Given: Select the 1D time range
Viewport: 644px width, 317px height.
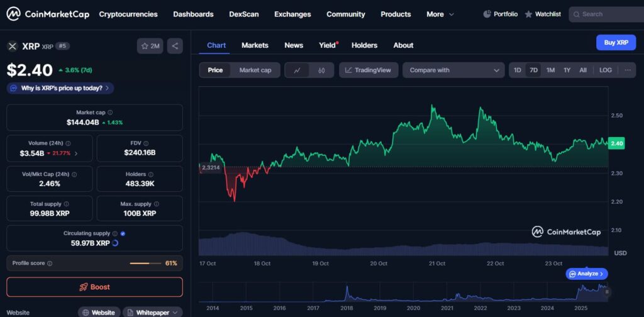Looking at the screenshot, I should click(517, 70).
